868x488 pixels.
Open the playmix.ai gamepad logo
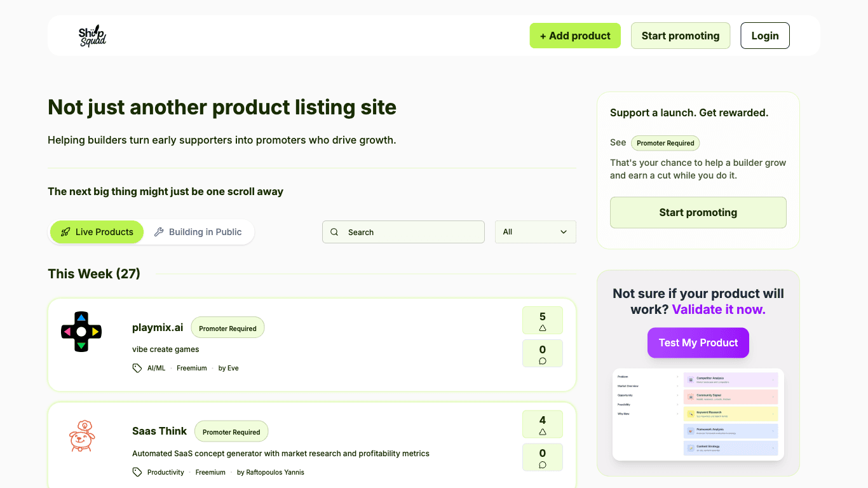pyautogui.click(x=81, y=332)
